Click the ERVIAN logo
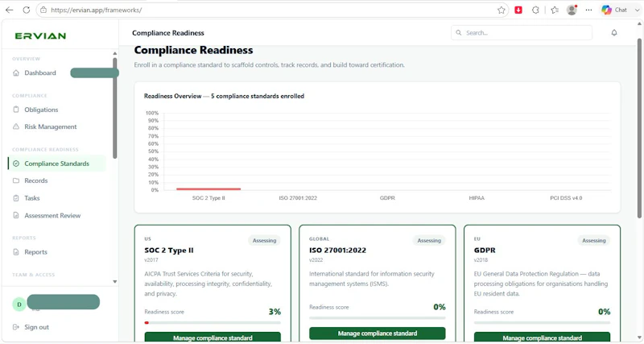Image resolution: width=644 pixels, height=344 pixels. pos(40,35)
